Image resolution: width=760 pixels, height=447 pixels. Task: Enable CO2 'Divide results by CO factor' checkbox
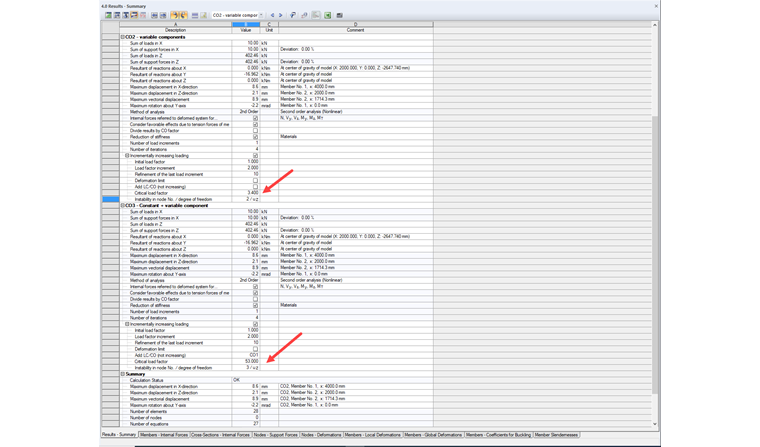[255, 131]
